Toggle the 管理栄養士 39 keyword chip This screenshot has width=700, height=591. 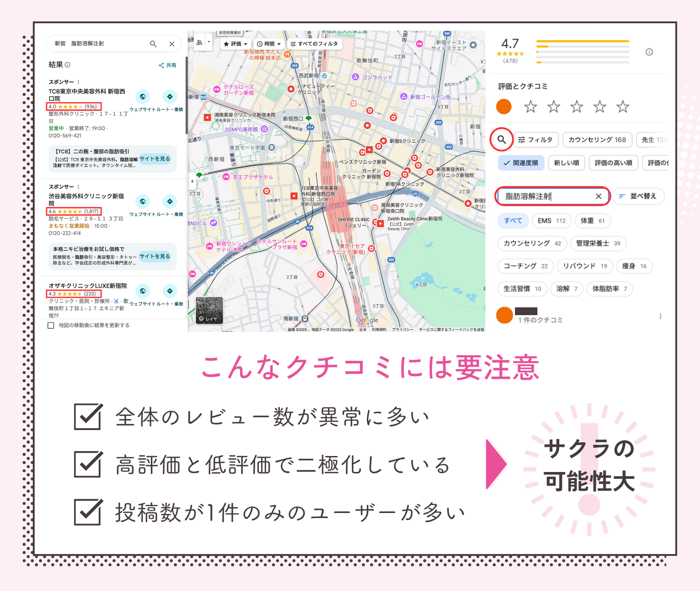[x=598, y=244]
